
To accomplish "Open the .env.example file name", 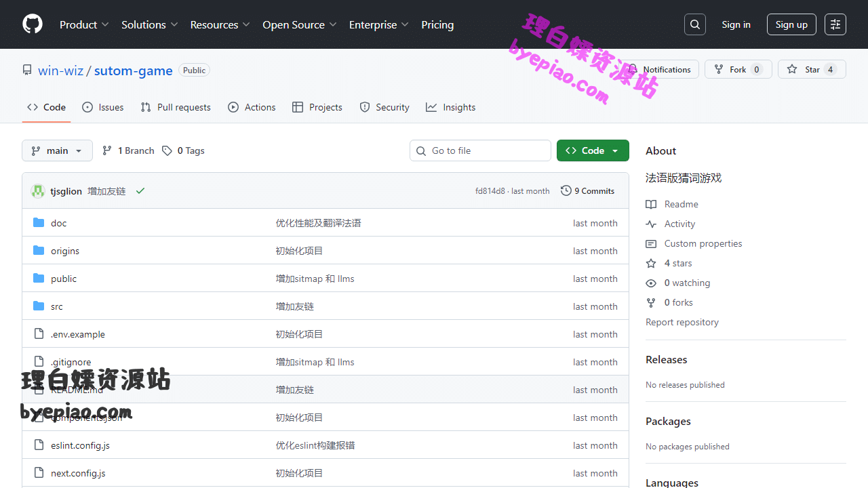I will point(78,334).
